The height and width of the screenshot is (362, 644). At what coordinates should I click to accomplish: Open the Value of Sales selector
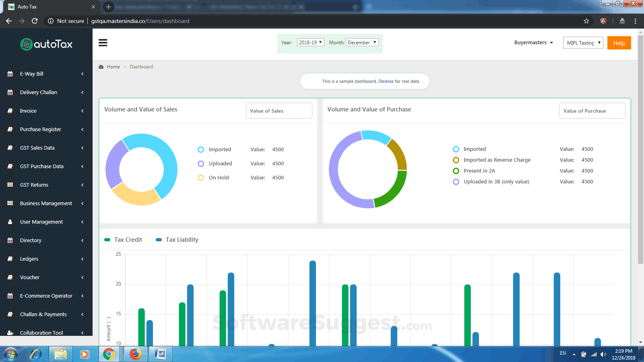click(x=279, y=111)
